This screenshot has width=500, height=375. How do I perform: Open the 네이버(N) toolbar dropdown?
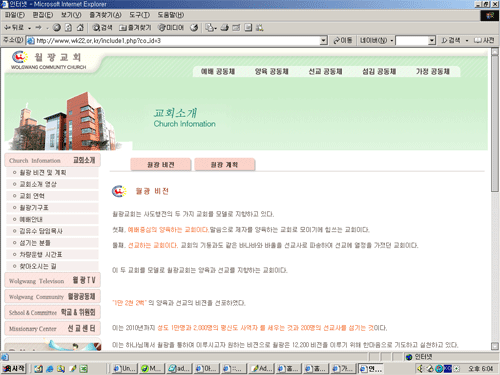377,41
